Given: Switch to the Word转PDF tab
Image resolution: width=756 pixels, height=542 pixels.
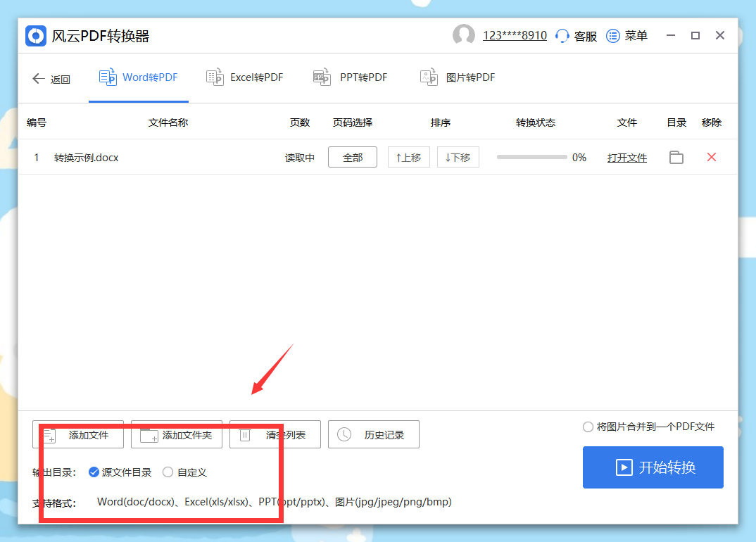Looking at the screenshot, I should pos(139,77).
